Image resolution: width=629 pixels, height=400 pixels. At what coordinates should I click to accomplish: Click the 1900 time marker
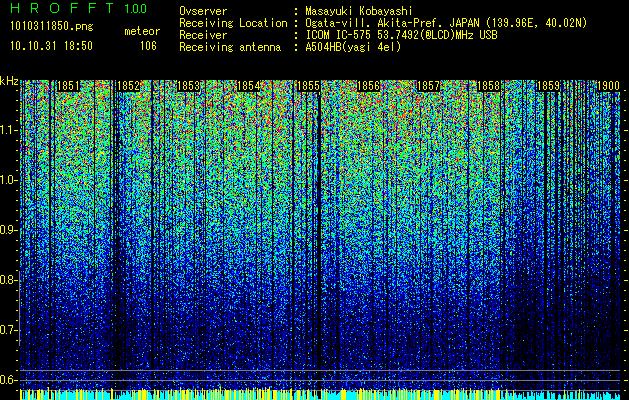[609, 86]
